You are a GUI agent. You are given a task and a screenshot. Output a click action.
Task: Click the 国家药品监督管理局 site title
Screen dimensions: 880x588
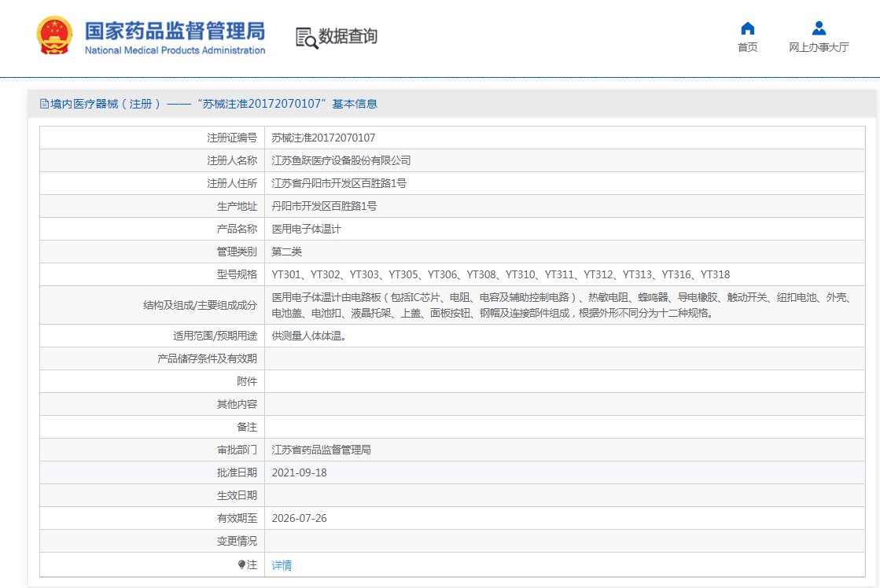[x=175, y=31]
